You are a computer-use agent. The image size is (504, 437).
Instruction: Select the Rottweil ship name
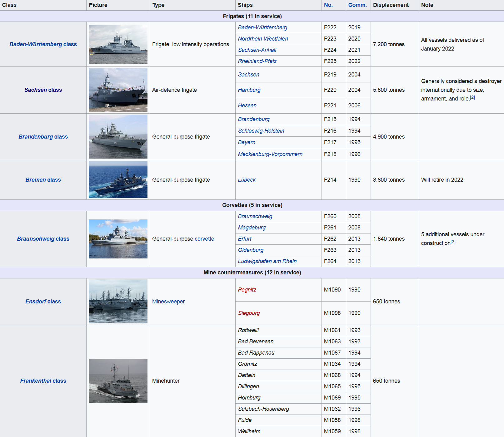[x=248, y=330]
